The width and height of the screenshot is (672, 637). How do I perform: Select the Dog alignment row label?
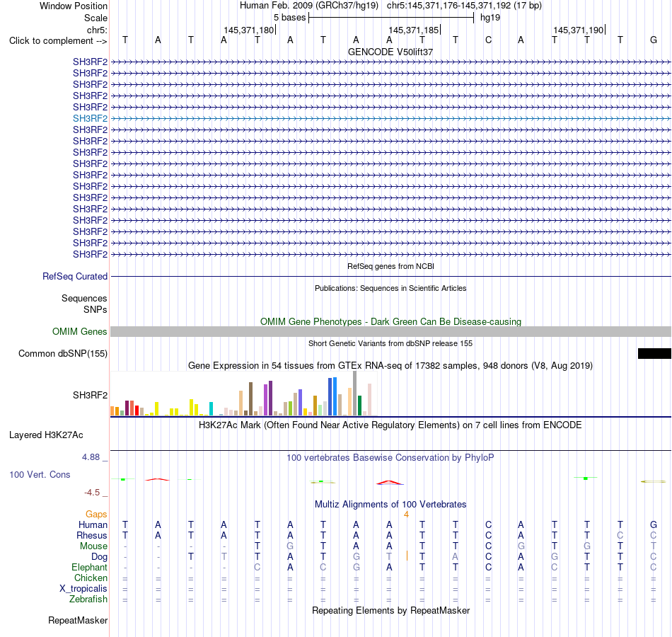99,557
